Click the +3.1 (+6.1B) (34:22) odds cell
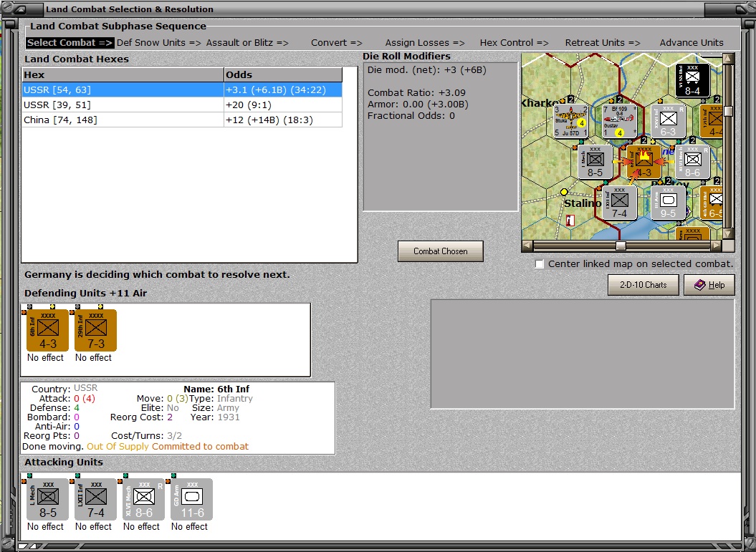756x552 pixels. click(283, 89)
